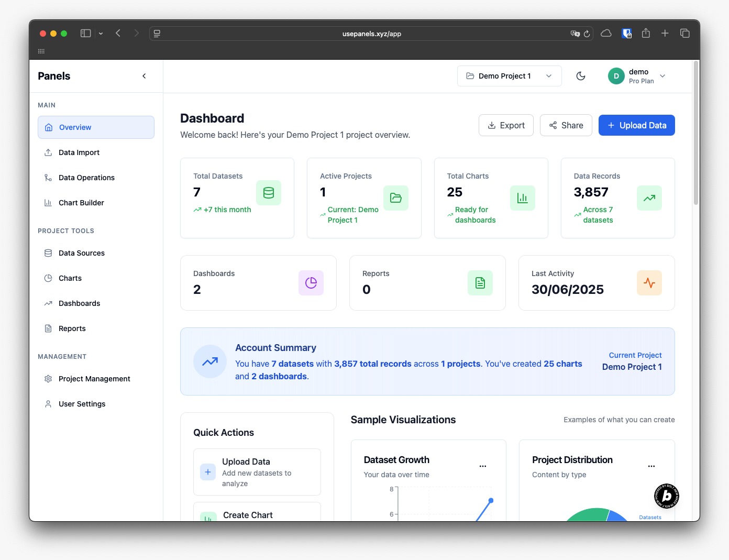Click the Export button
Image resolution: width=729 pixels, height=560 pixels.
pyautogui.click(x=506, y=125)
